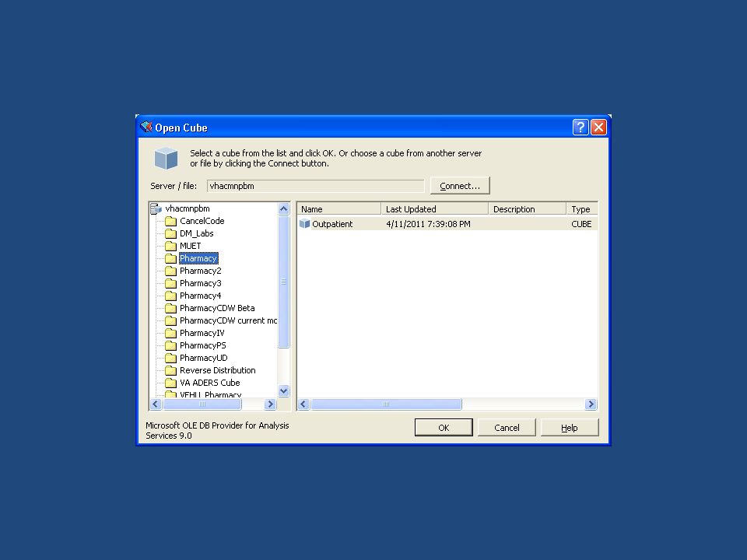Click the tree vertical scrollbar thumb
The height and width of the screenshot is (560, 747).
pos(283,282)
